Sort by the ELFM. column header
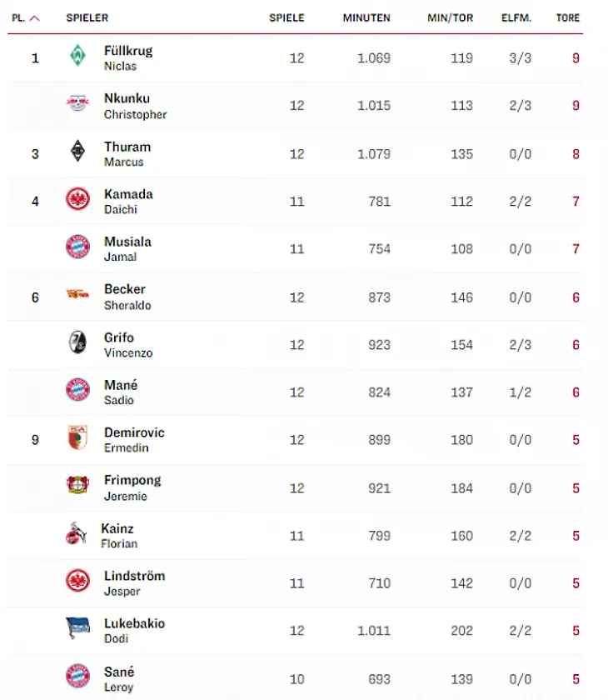The height and width of the screenshot is (700, 608). coord(516,17)
